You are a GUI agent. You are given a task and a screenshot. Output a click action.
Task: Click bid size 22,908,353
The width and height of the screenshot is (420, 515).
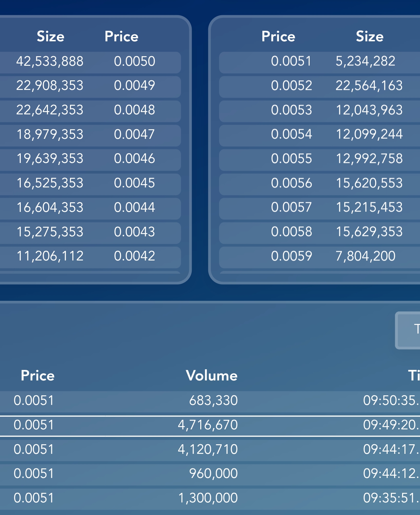50,86
